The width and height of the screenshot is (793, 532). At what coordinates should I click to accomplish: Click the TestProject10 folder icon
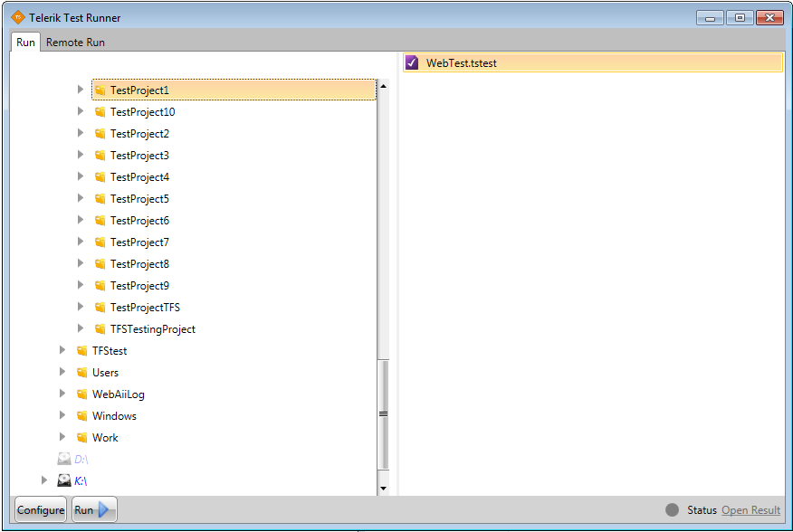(100, 112)
